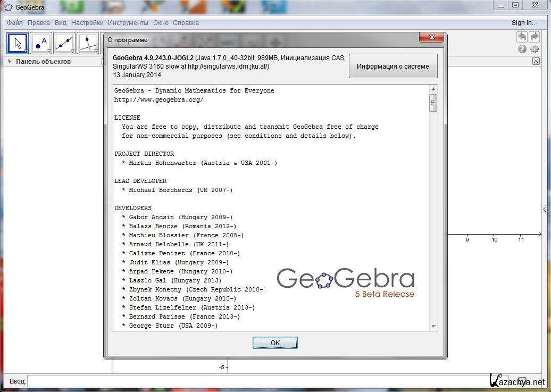Image resolution: width=551 pixels, height=392 pixels.
Task: Open the Справка menu
Action: pos(186,23)
